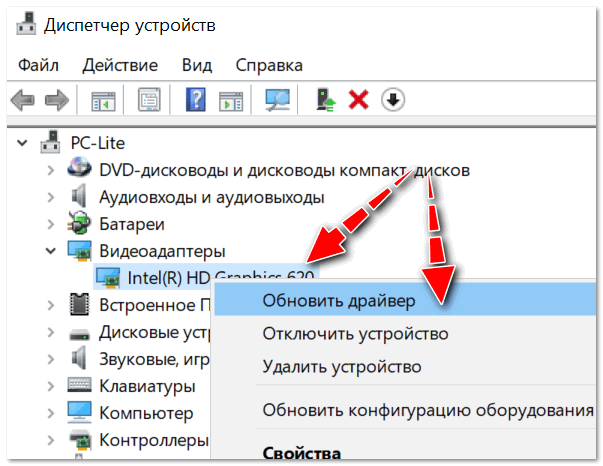
Task: Open the Properties sheet toolbar icon
Action: coord(149,100)
